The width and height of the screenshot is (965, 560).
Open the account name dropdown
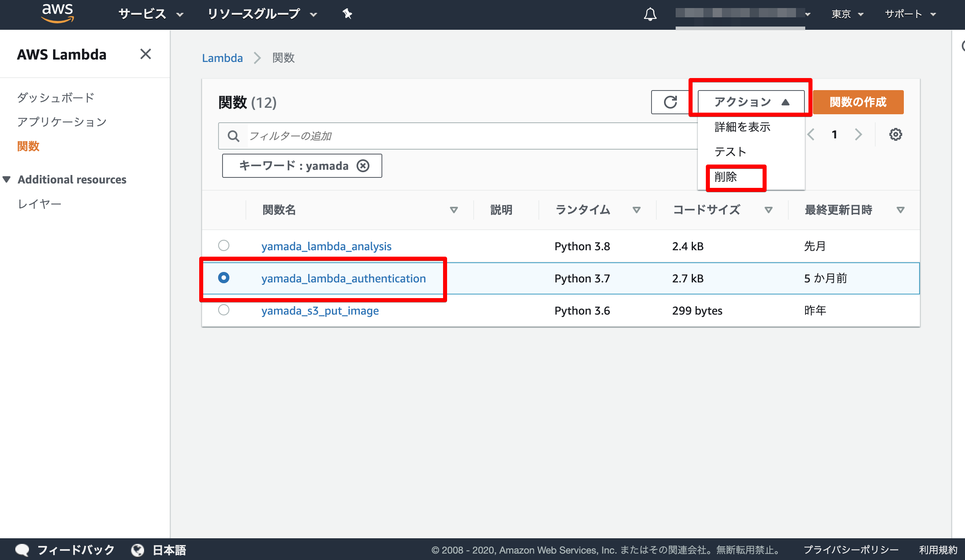(x=743, y=14)
